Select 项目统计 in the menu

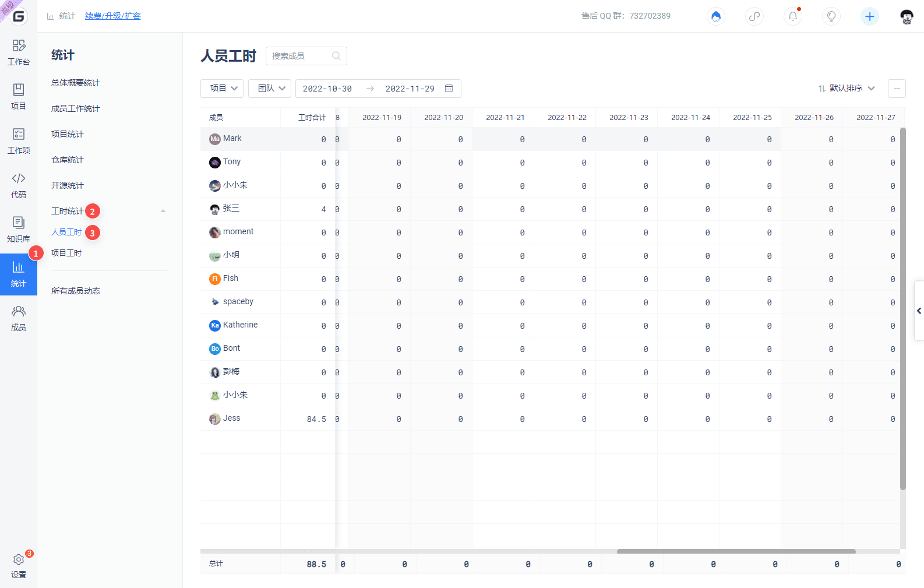68,134
